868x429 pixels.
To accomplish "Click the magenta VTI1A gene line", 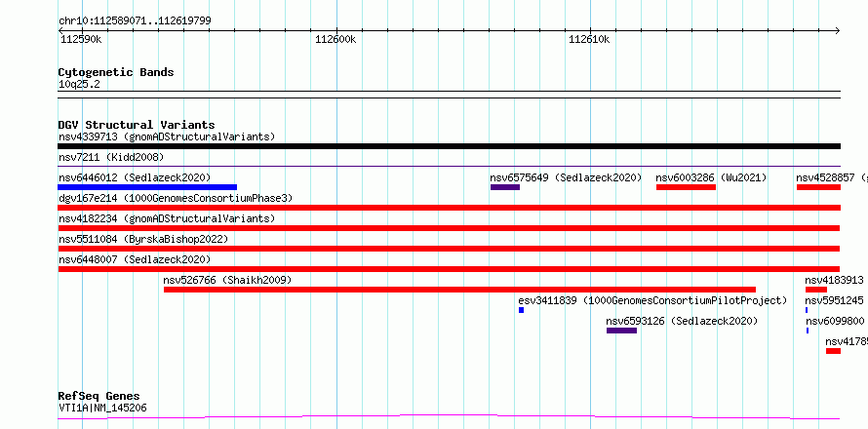I will tap(449, 416).
